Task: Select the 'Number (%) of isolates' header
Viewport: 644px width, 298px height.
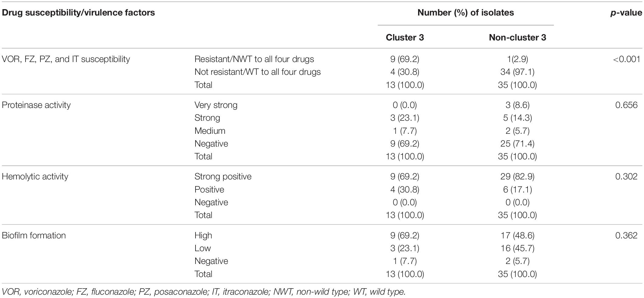Action: (466, 12)
